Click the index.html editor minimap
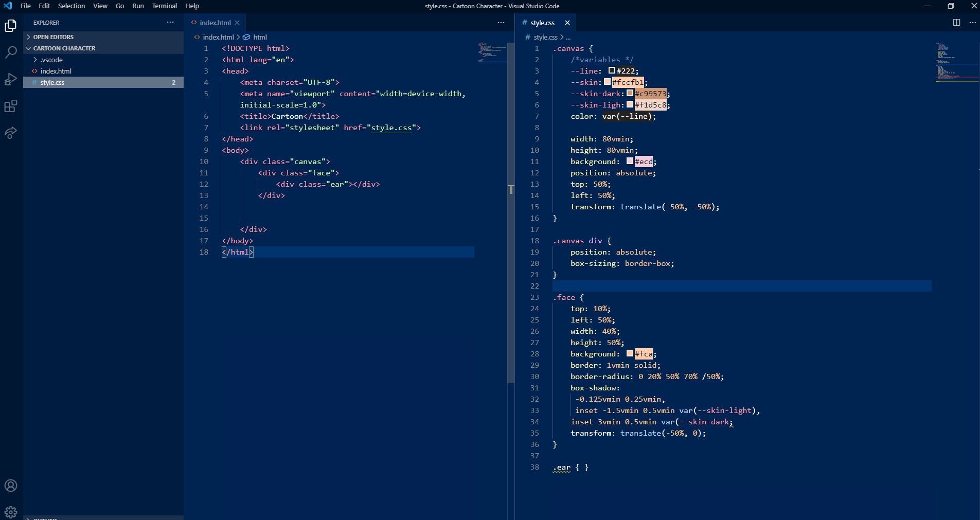Image resolution: width=980 pixels, height=520 pixels. pyautogui.click(x=492, y=52)
